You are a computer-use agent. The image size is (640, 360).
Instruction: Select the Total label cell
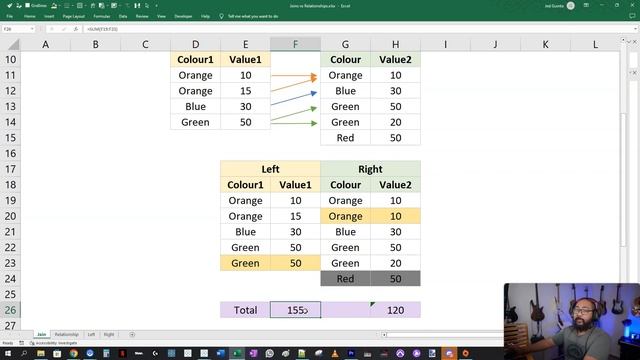(245, 310)
